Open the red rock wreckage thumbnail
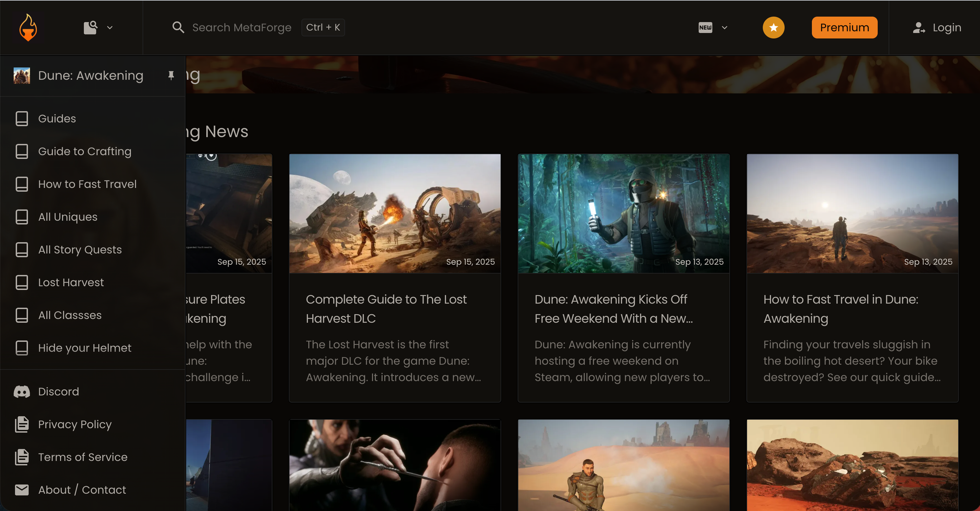 click(853, 465)
